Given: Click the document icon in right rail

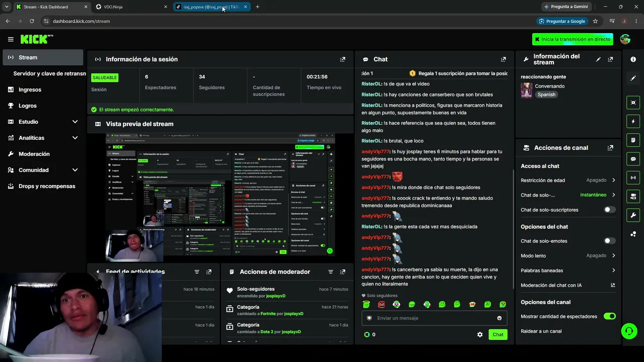Looking at the screenshot, I should [x=633, y=140].
